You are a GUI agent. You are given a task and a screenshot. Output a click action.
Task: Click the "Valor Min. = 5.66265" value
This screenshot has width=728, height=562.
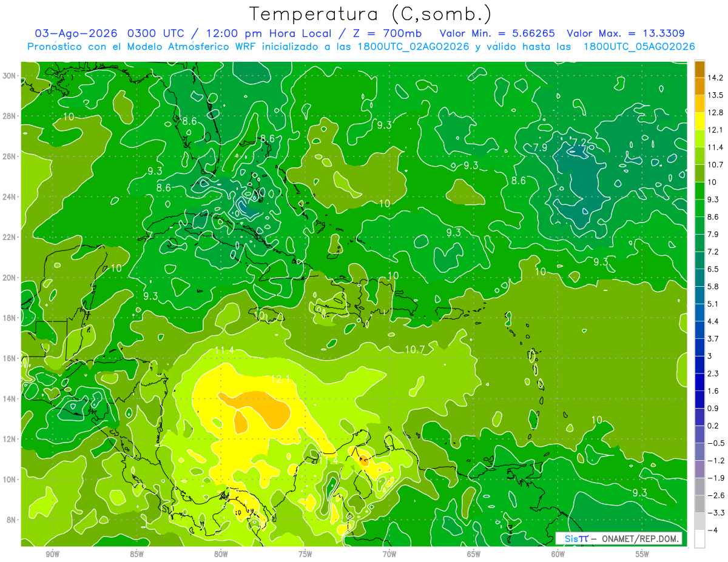(497, 33)
